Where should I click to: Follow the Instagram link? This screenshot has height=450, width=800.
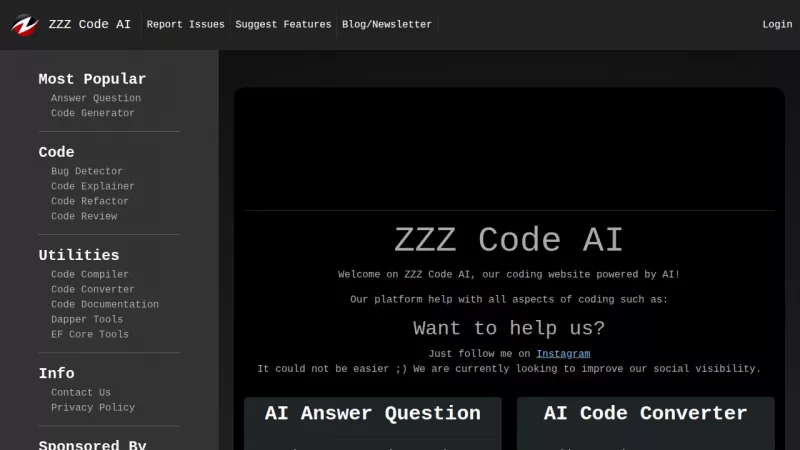pyautogui.click(x=563, y=354)
